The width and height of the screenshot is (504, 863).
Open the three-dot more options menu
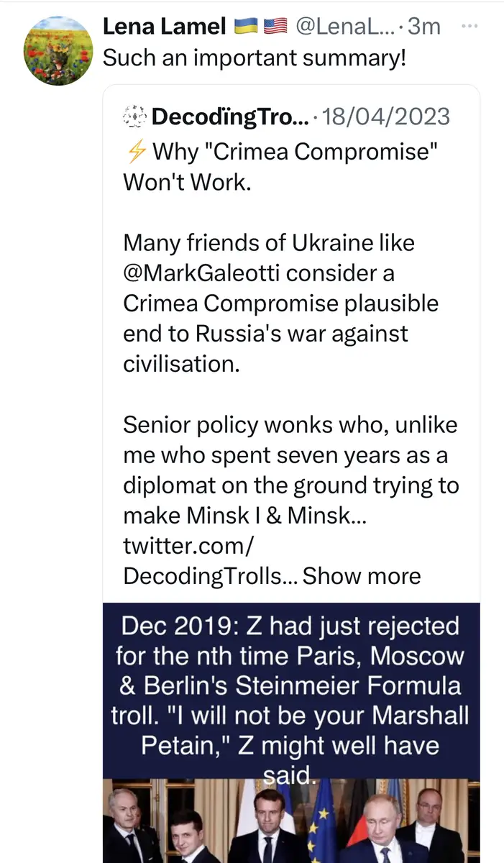(469, 26)
